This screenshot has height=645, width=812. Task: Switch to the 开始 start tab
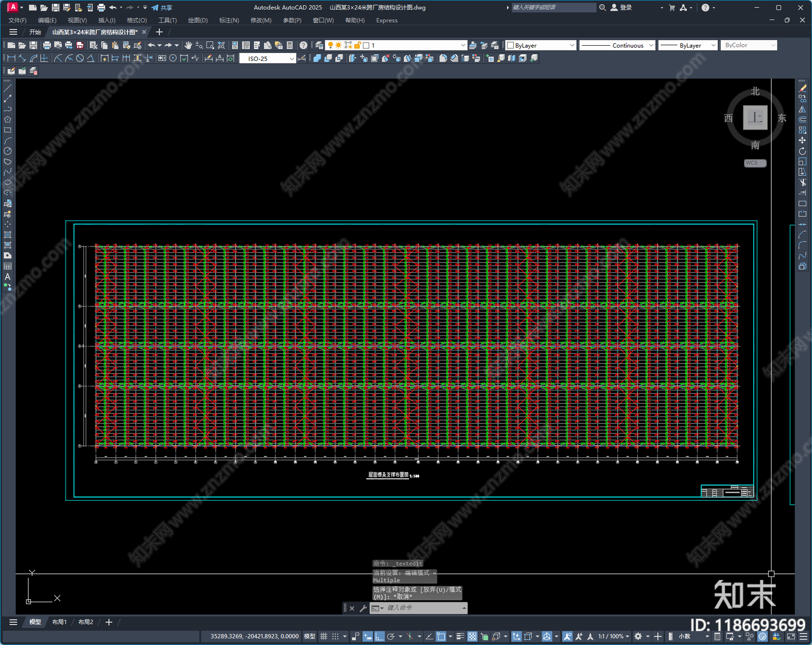point(35,32)
